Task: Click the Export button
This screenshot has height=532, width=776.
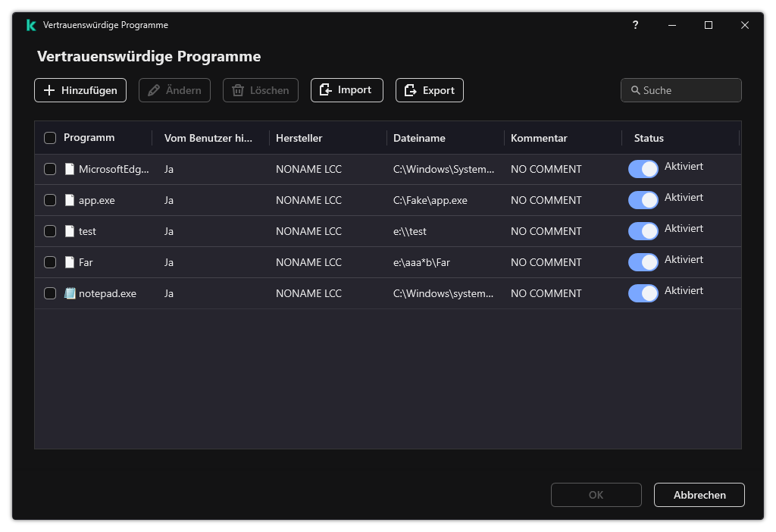Action: 429,90
